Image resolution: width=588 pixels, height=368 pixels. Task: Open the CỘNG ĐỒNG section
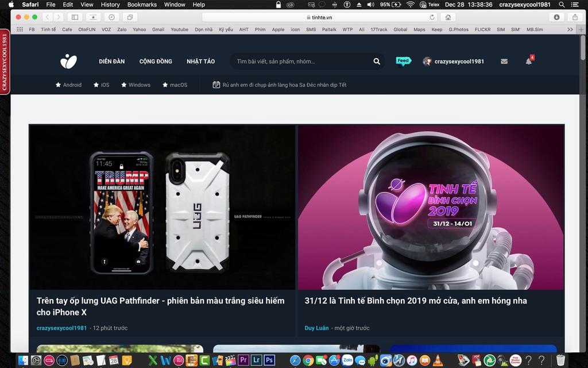(156, 61)
